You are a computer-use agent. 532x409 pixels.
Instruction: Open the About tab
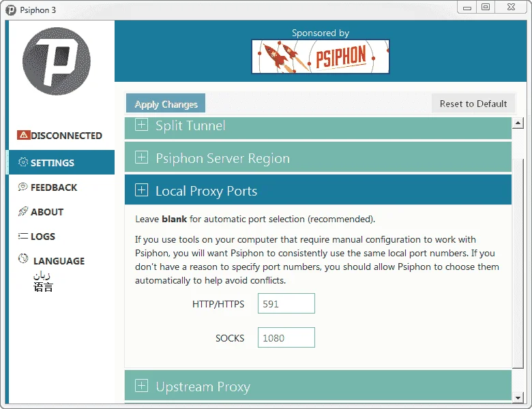[x=41, y=212]
